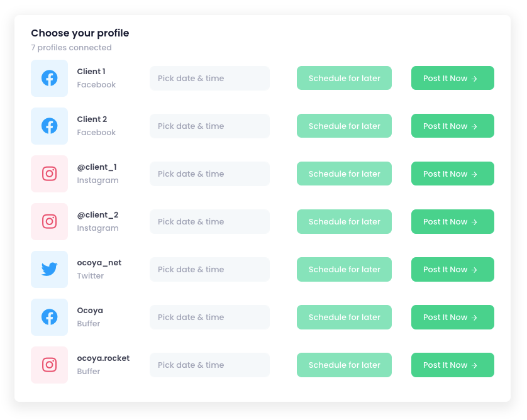
Task: Schedule for later on Client 2
Action: pyautogui.click(x=344, y=126)
